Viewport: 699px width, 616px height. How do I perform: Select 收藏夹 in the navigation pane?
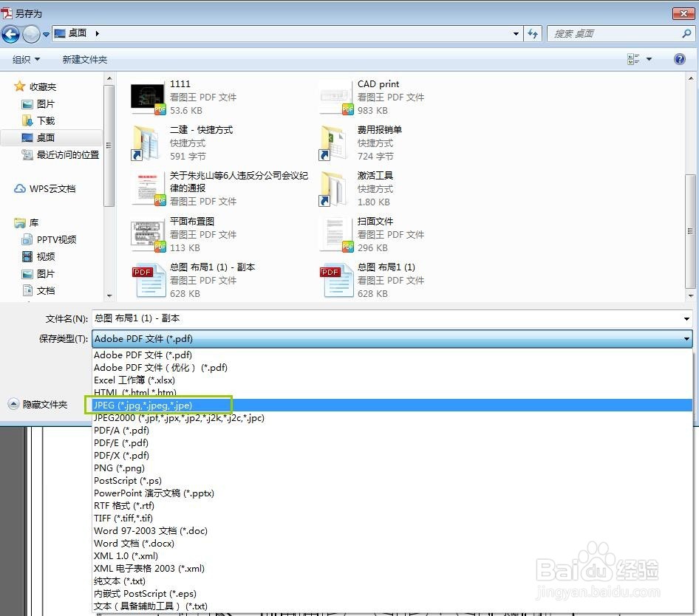[35, 86]
